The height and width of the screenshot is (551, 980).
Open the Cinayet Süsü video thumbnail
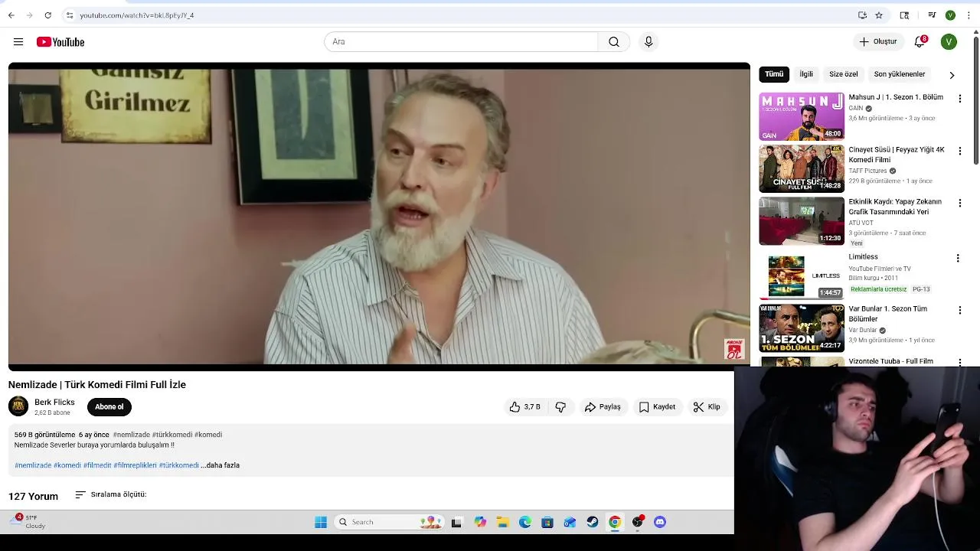click(802, 168)
